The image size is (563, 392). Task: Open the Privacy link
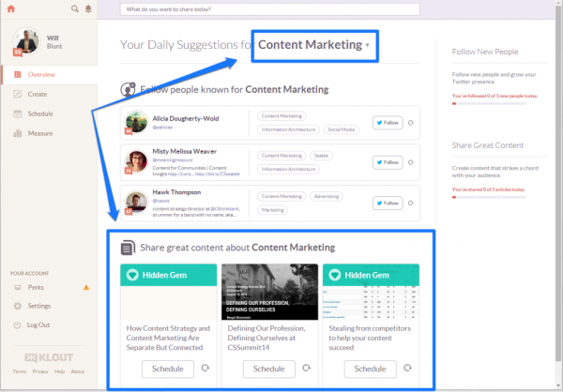tap(40, 371)
